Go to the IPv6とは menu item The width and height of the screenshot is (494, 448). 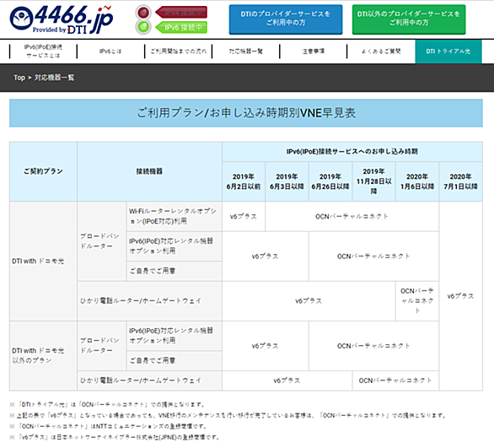click(110, 51)
